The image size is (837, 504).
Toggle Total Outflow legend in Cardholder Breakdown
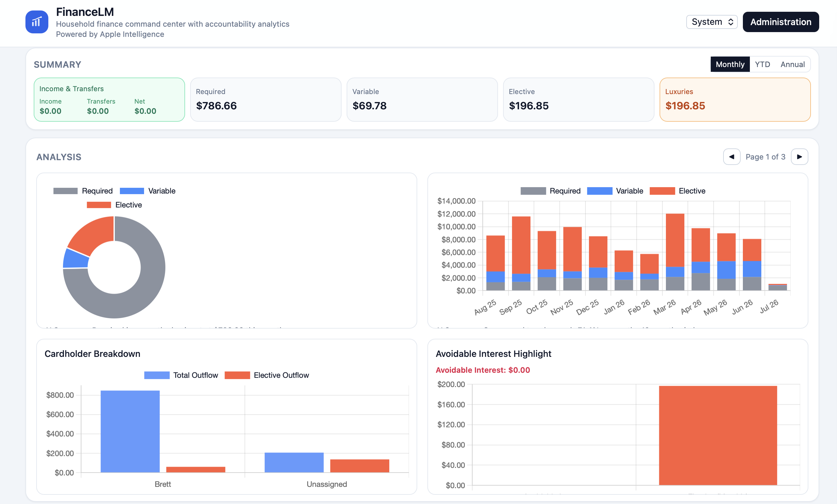coord(181,375)
